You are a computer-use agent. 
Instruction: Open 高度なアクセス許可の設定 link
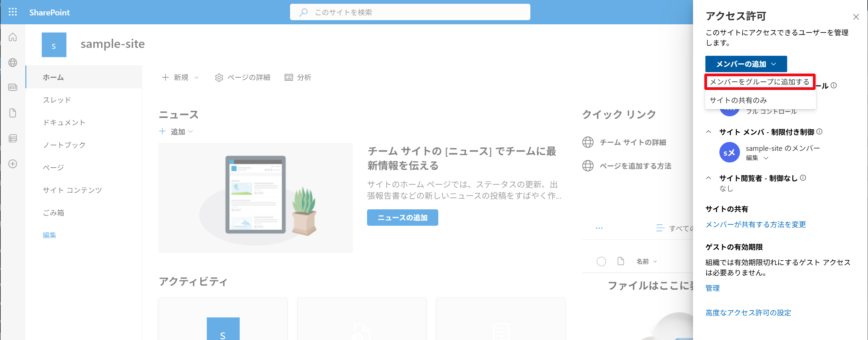(x=748, y=313)
